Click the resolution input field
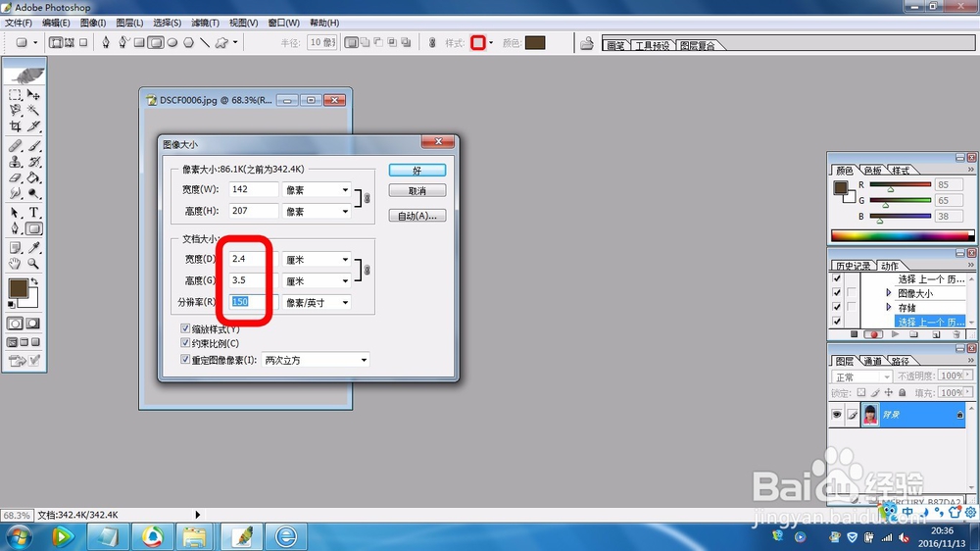The height and width of the screenshot is (551, 980). pyautogui.click(x=253, y=301)
